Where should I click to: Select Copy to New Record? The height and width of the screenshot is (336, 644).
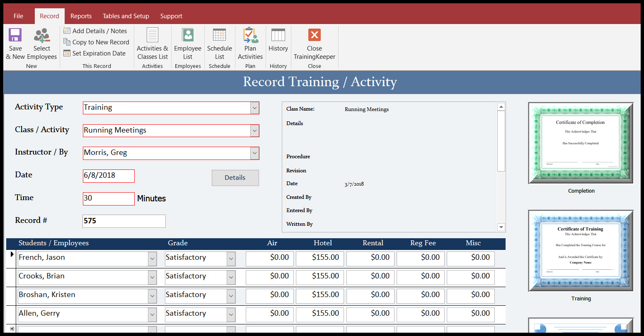96,42
